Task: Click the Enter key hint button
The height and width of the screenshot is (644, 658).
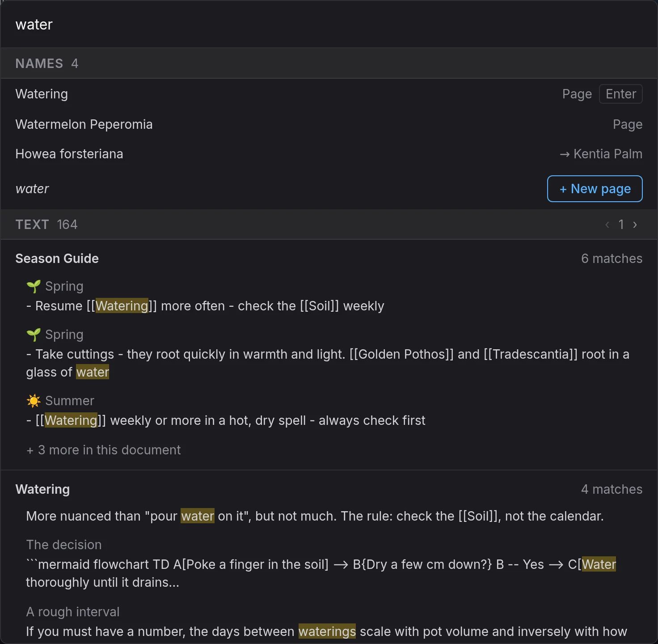Action: [x=620, y=94]
